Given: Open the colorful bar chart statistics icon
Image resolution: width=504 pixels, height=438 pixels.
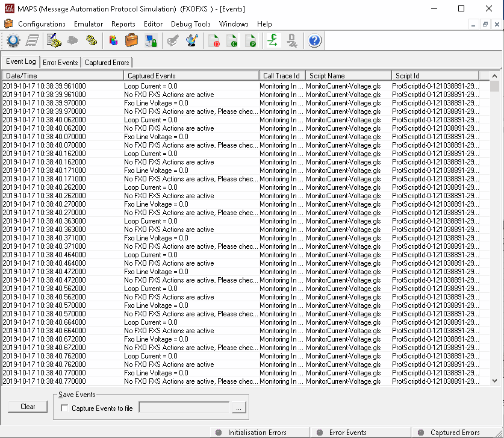Looking at the screenshot, I should pyautogui.click(x=113, y=41).
